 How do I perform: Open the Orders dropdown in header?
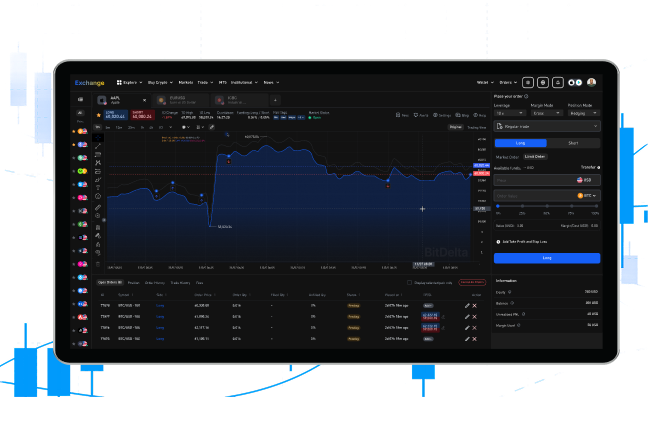508,83
